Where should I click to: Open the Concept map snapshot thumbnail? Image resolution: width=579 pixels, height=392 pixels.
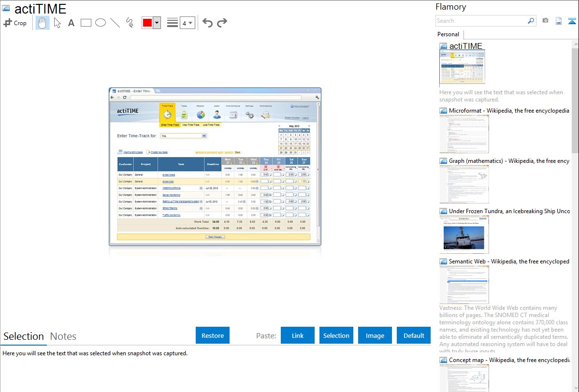point(464,378)
